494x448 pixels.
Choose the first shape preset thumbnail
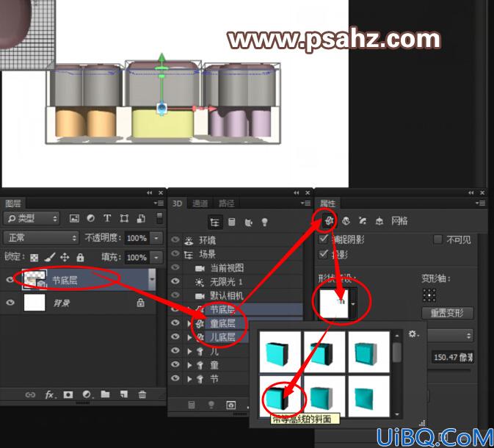[280, 352]
